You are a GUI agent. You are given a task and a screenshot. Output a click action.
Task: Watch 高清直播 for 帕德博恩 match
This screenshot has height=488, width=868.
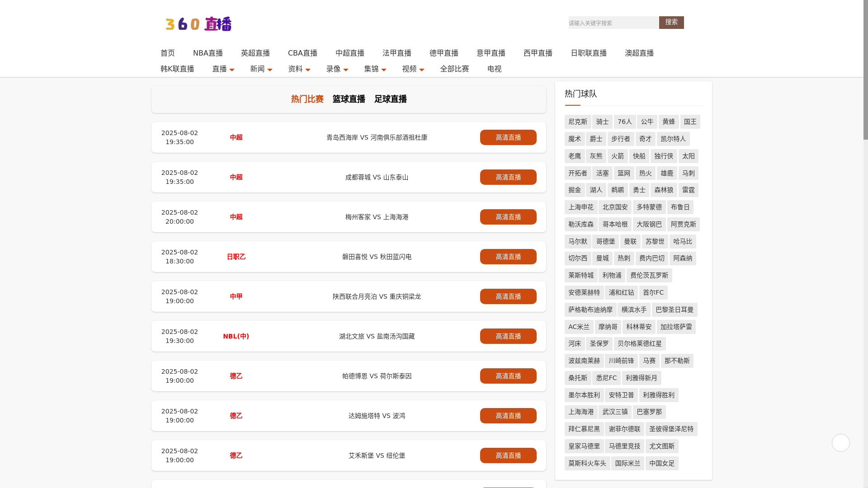coord(508,376)
